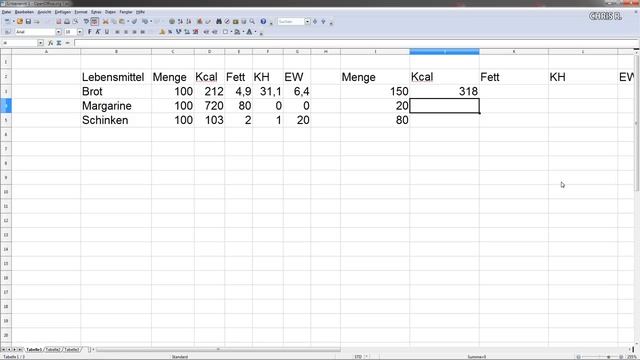This screenshot has height=360, width=640.
Task: Expand the font name dropdown
Action: coord(58,32)
